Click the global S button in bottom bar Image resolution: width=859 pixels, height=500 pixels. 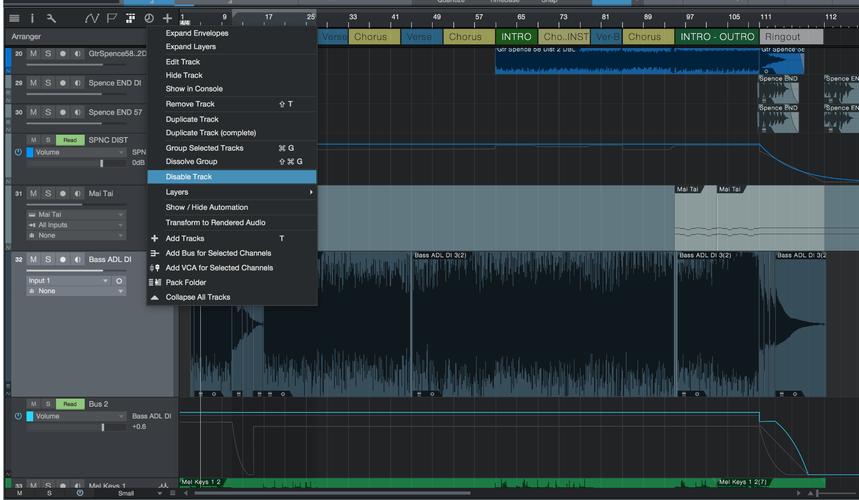pyautogui.click(x=49, y=493)
